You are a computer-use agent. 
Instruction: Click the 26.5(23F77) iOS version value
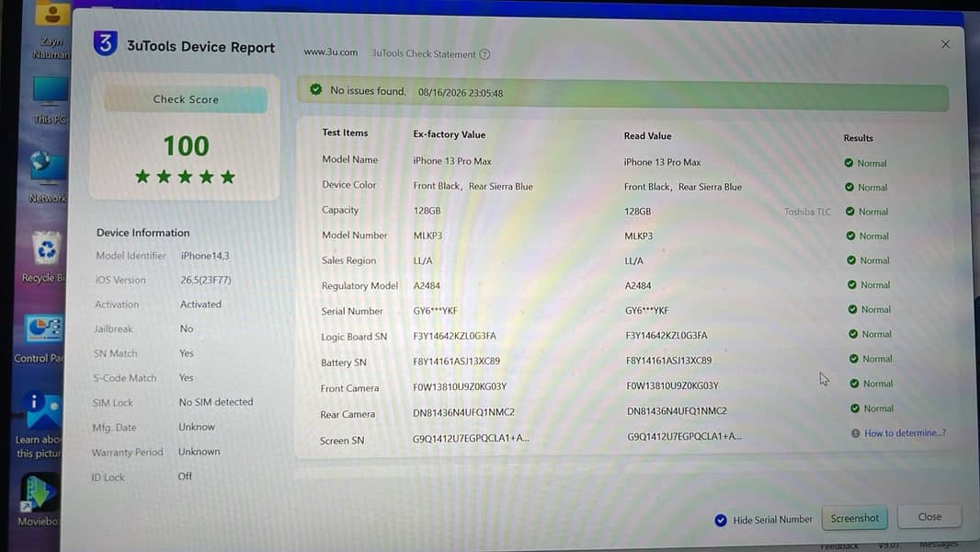(206, 280)
